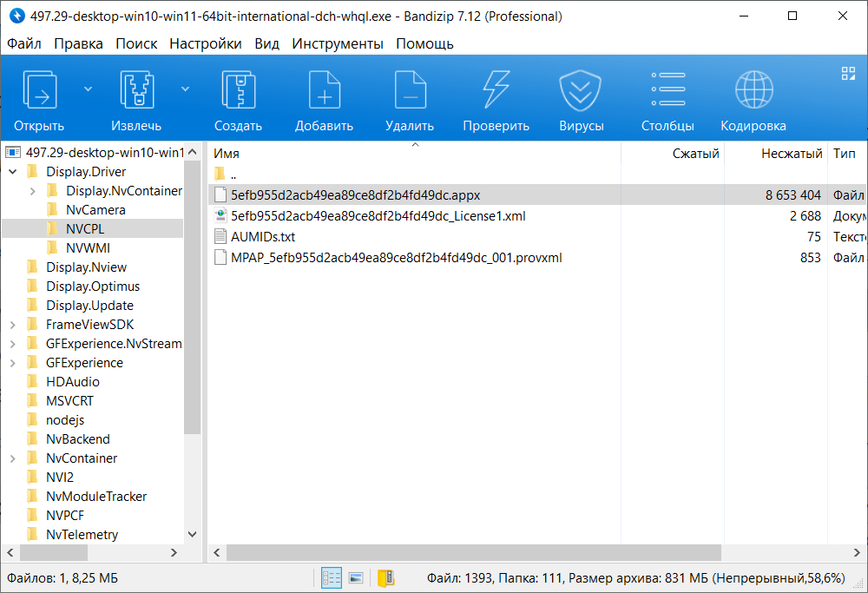Image resolution: width=868 pixels, height=593 pixels.
Task: Click the tree panel scroll-down arrow
Action: pos(192,534)
